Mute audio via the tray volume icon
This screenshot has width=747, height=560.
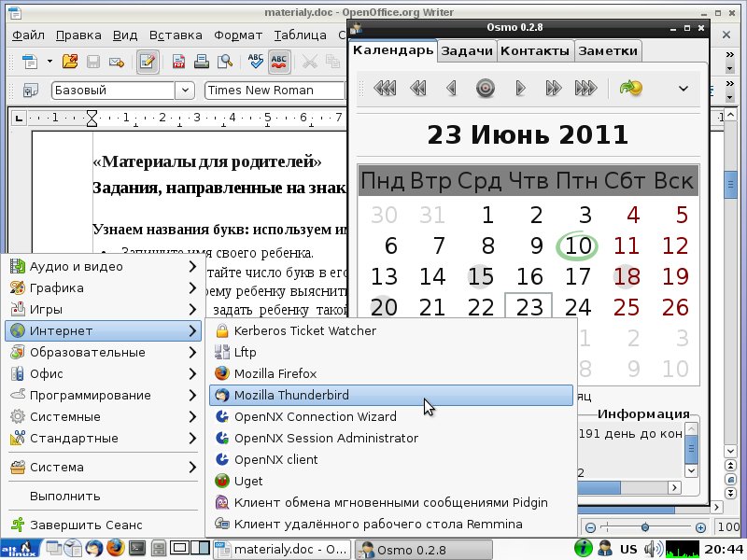[654, 549]
